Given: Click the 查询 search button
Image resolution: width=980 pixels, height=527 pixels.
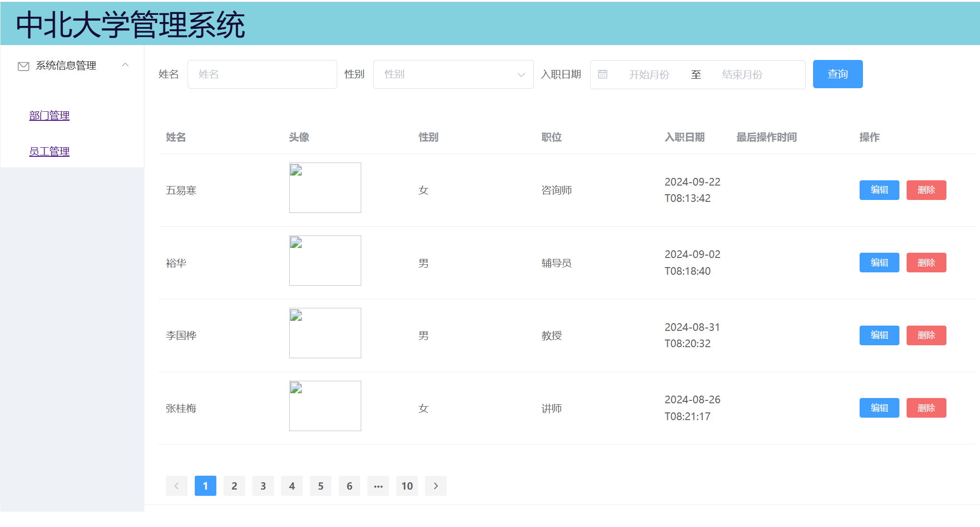Looking at the screenshot, I should 838,74.
